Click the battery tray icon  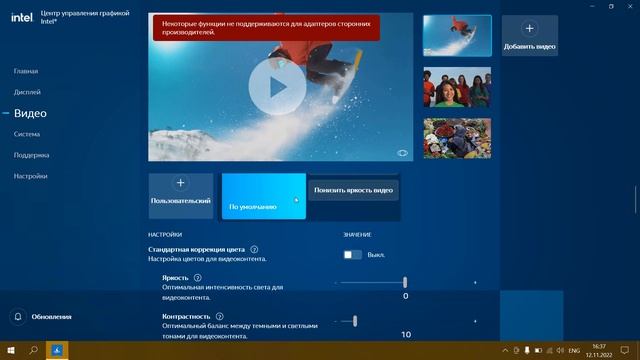(x=538, y=350)
